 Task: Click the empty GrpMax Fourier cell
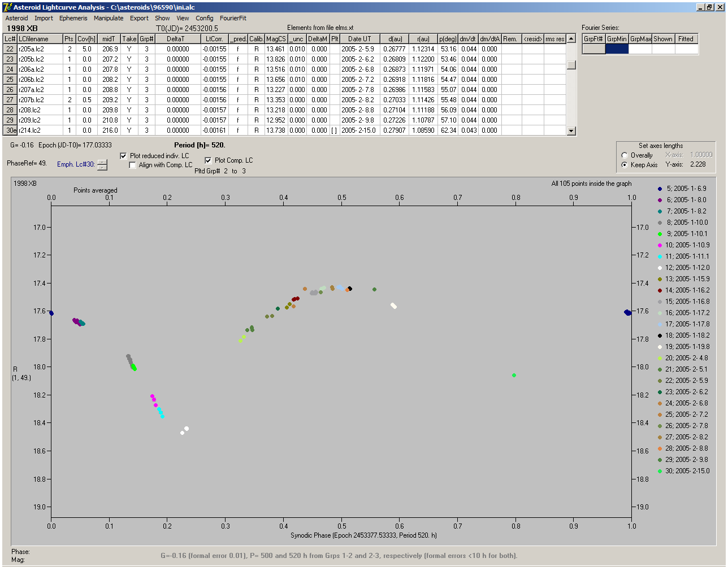[640, 49]
